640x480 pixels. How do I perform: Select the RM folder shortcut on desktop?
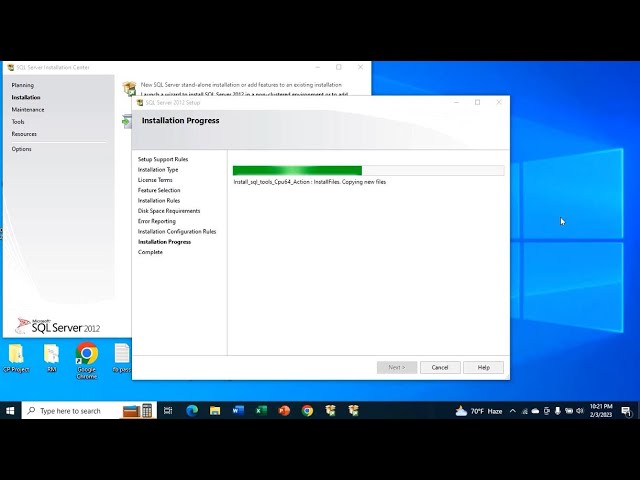pyautogui.click(x=51, y=358)
